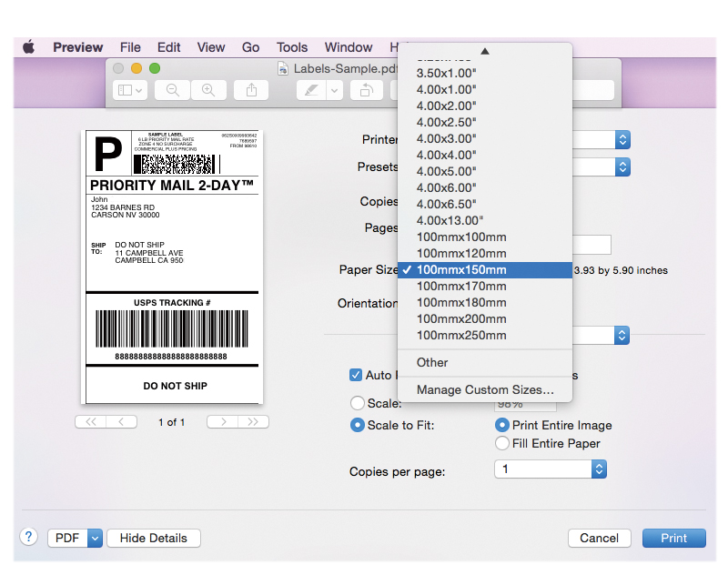The image size is (728, 585).
Task: Open Manage Custom Sizes...
Action: (x=485, y=390)
